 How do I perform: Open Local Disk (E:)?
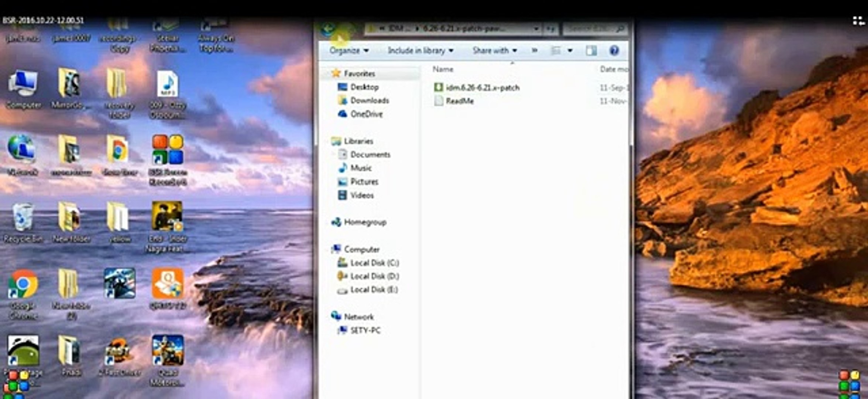pyautogui.click(x=368, y=290)
